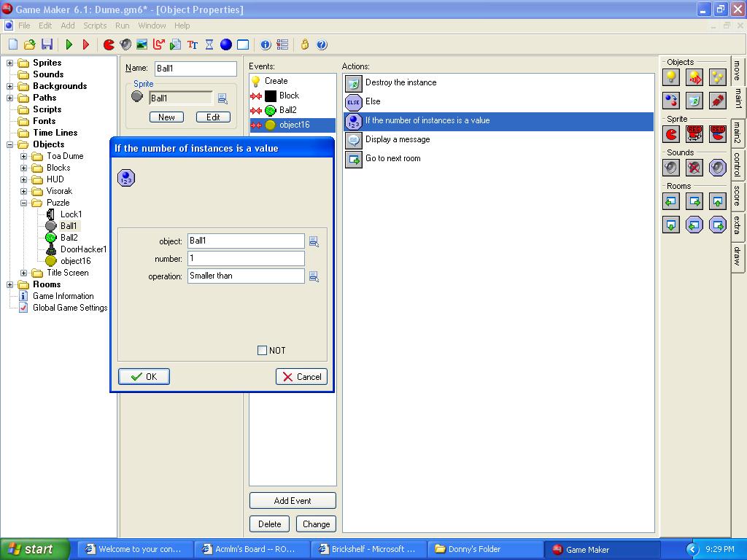Choose the Play Sound speaker action

point(671,168)
